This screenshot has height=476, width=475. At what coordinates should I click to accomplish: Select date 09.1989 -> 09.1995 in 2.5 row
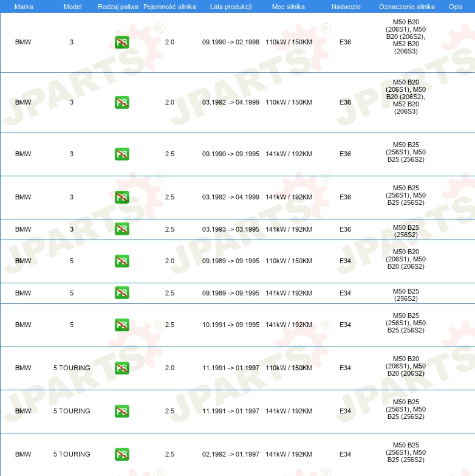click(x=231, y=293)
